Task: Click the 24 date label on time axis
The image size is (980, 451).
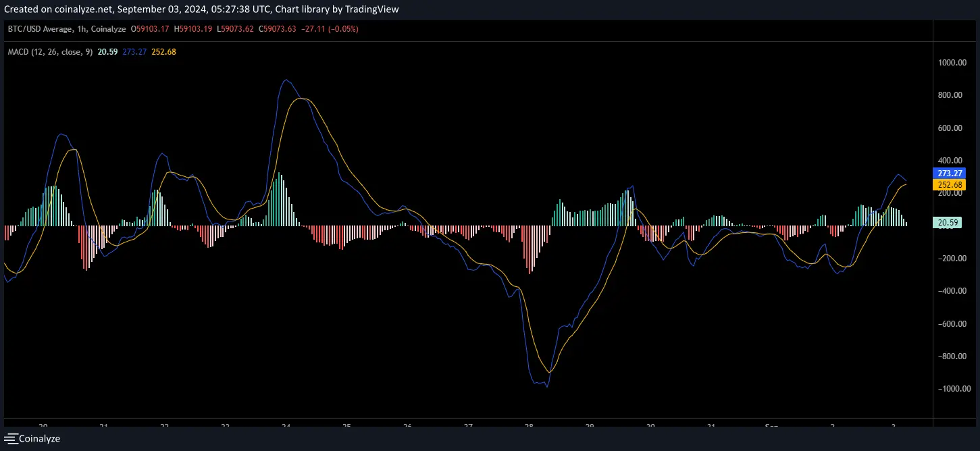Action: tap(286, 426)
